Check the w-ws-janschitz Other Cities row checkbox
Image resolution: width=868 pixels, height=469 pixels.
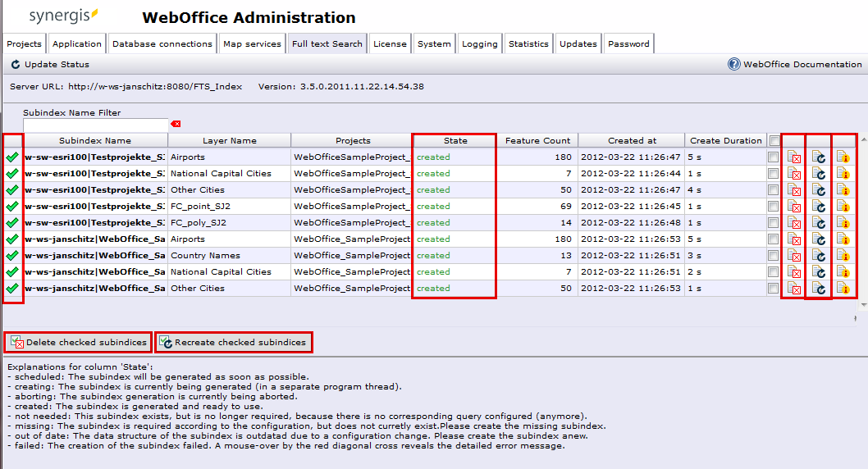point(773,288)
